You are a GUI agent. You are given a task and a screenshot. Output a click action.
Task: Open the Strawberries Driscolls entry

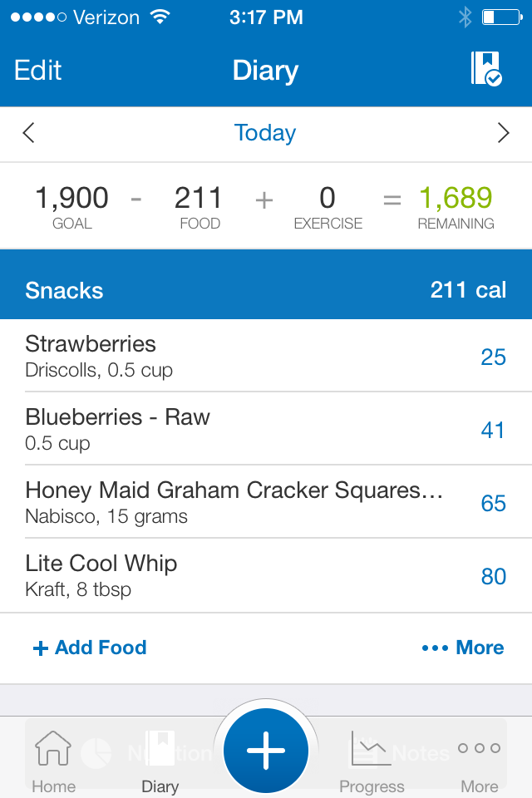point(266,356)
